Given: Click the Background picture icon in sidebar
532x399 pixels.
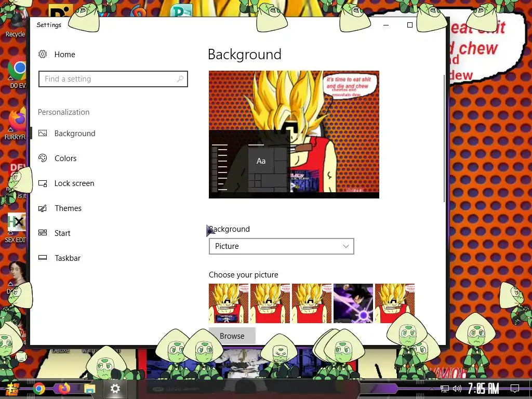Looking at the screenshot, I should (43, 134).
